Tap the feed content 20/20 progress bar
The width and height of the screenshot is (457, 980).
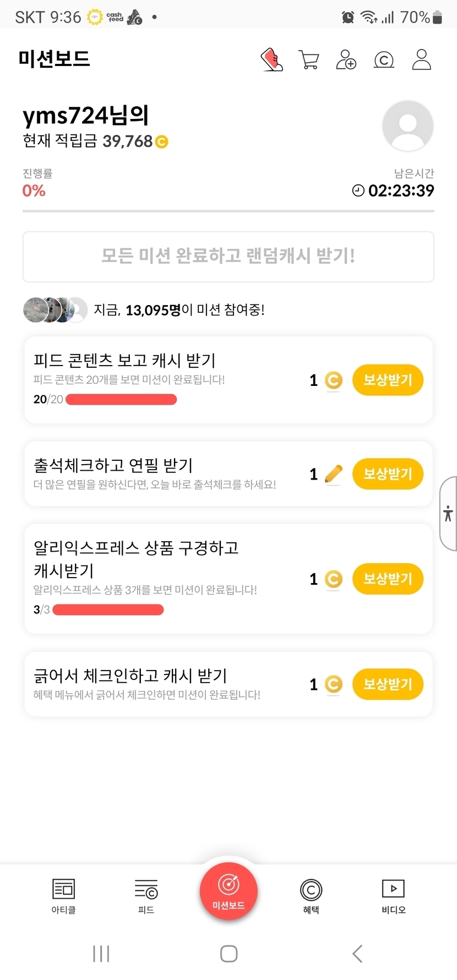[x=121, y=400]
